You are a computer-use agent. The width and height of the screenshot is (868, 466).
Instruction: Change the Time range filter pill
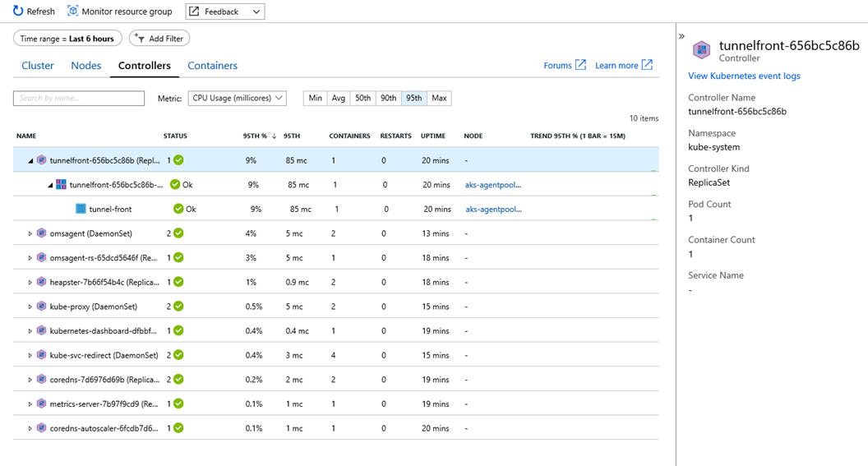tap(67, 39)
